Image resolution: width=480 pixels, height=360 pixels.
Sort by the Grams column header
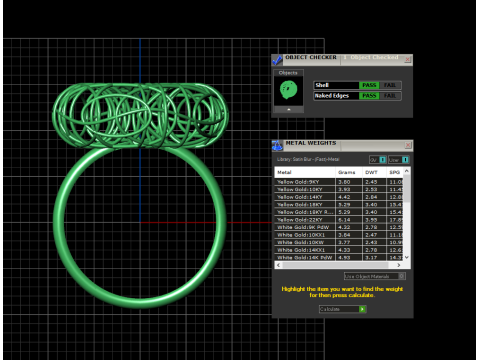[349, 172]
